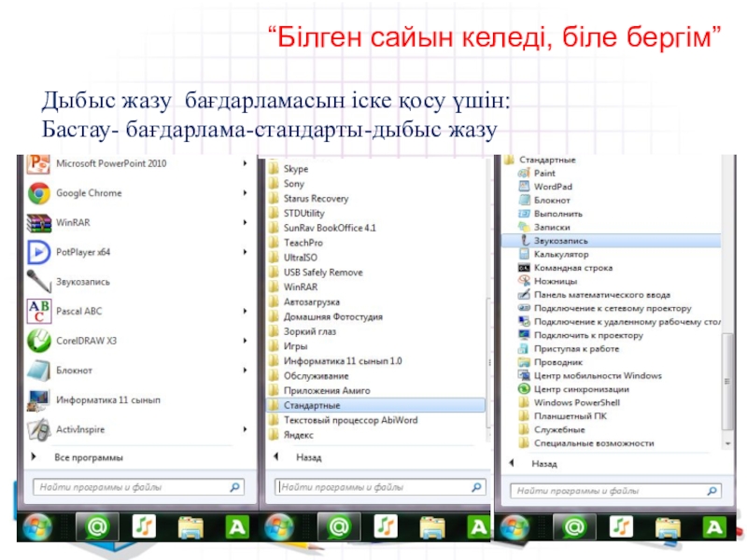
Task: Open Приступая к работе item
Action: 569,348
